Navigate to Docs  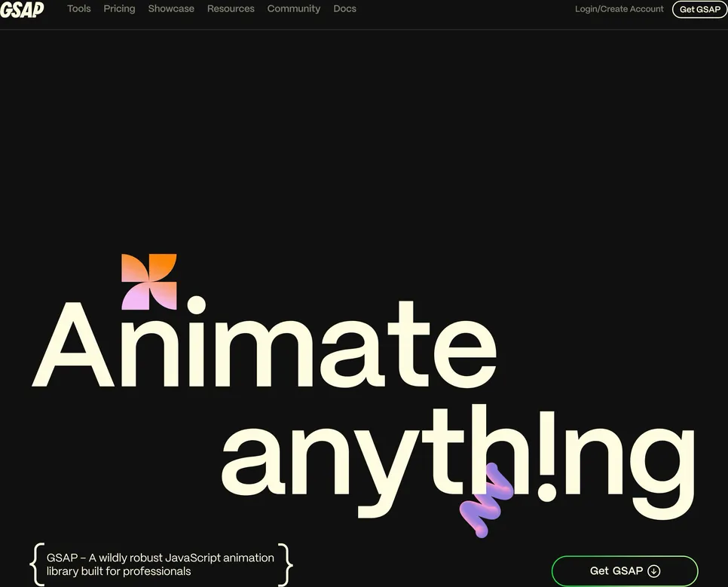[x=344, y=9]
